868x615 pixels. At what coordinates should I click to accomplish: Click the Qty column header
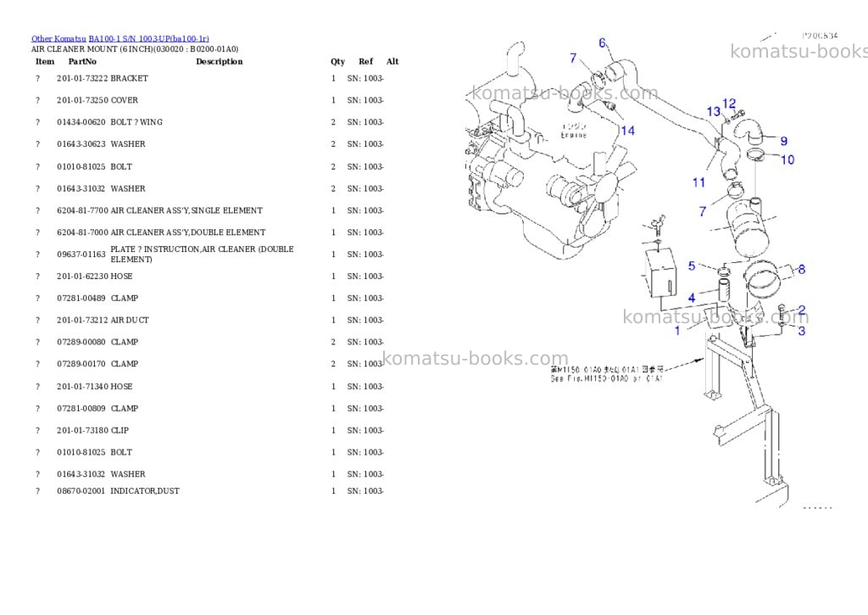click(x=337, y=61)
